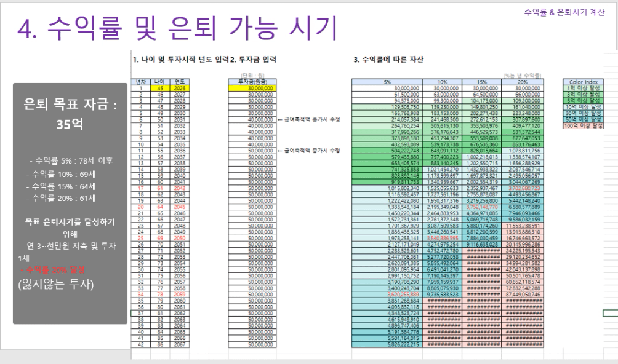Click the red age cell '78'

[x=160, y=295]
